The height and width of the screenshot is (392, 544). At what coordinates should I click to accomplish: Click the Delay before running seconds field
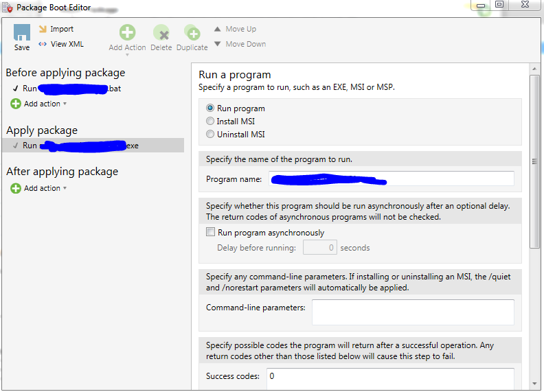[319, 248]
